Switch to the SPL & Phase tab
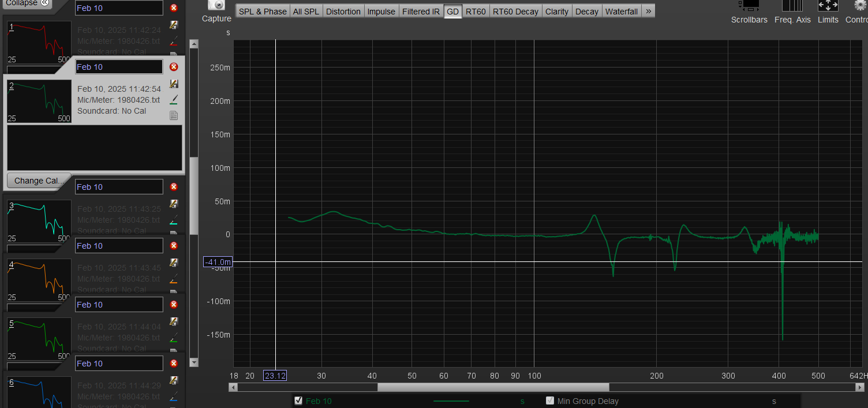Screen dimensions: 868x408 (x=263, y=12)
